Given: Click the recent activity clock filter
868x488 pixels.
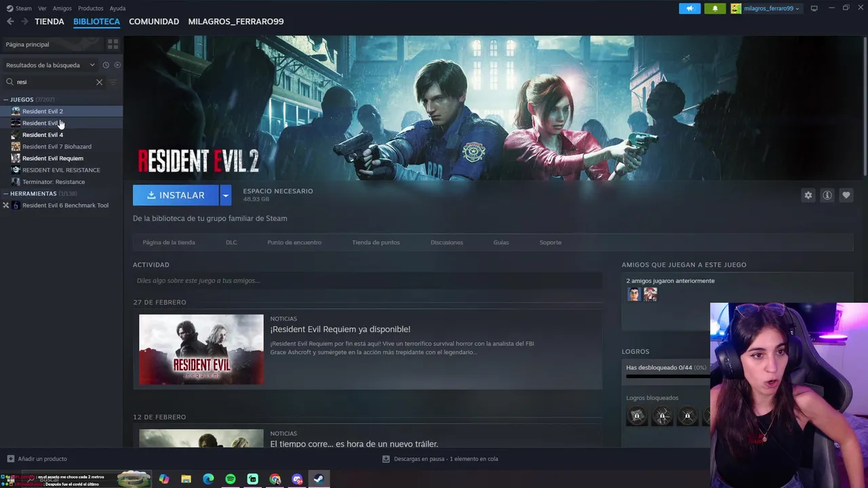Looking at the screenshot, I should pos(106,65).
